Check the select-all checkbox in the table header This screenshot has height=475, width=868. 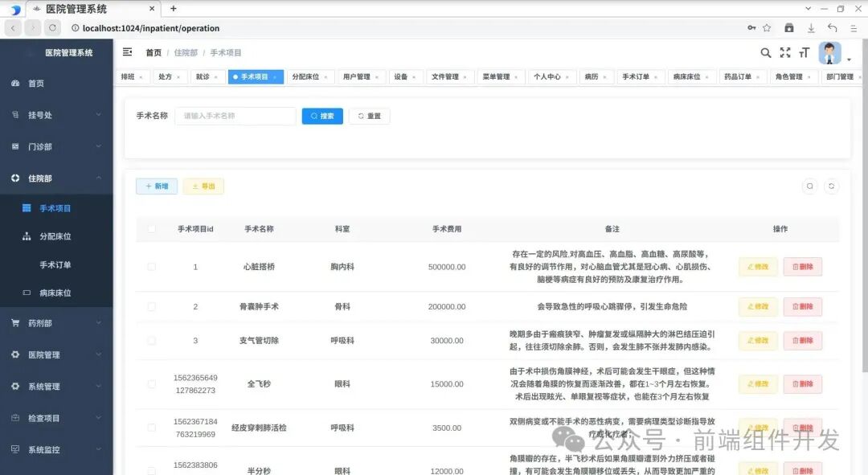tap(151, 228)
